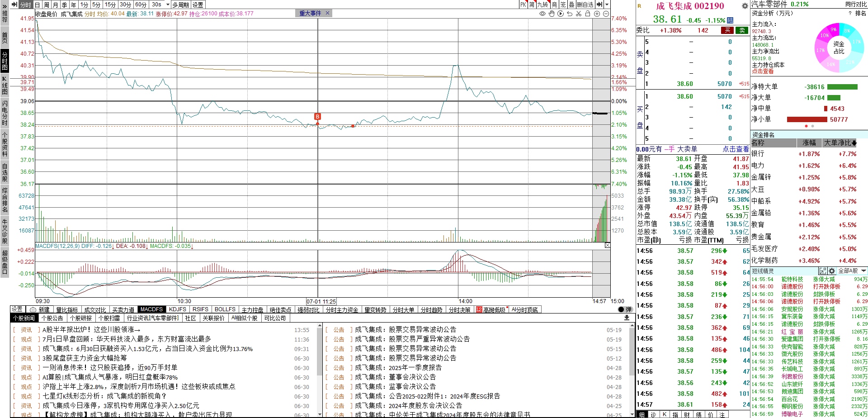Switch to the 个股研报 news tab
868x418 pixels.
pyautogui.click(x=81, y=318)
